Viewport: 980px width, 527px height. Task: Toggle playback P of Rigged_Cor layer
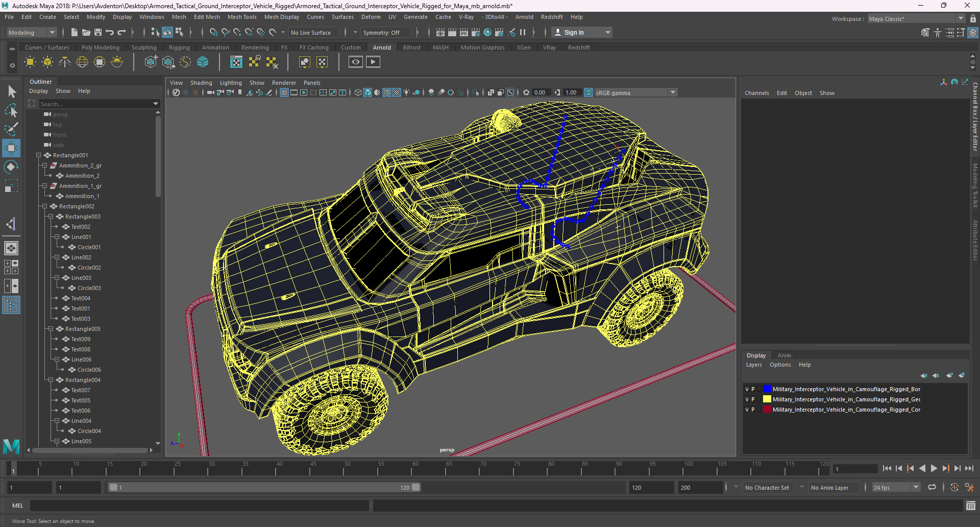[x=753, y=410]
